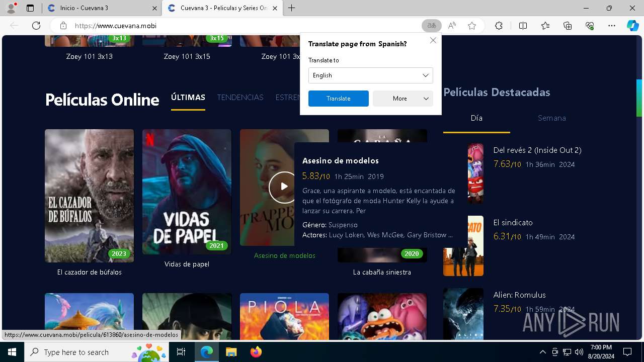Open Settings and more menu
Viewport: 644px width, 362px height.
[612, 26]
